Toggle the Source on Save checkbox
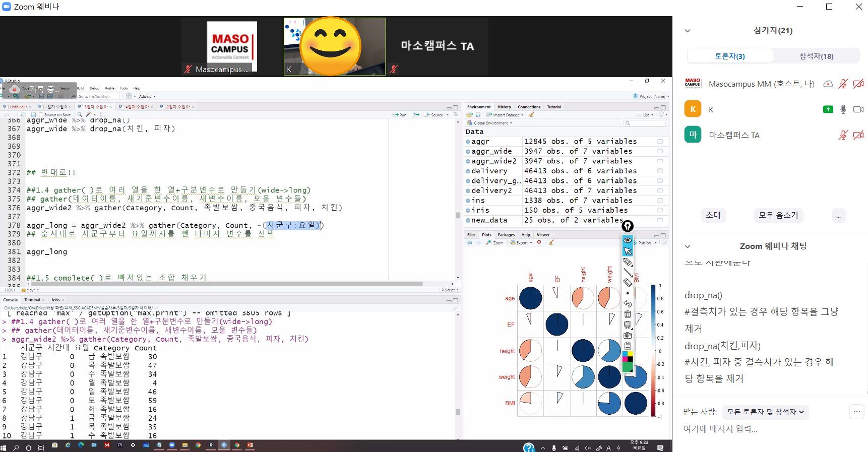Viewport: 868px width, 452px height. pyautogui.click(x=42, y=115)
